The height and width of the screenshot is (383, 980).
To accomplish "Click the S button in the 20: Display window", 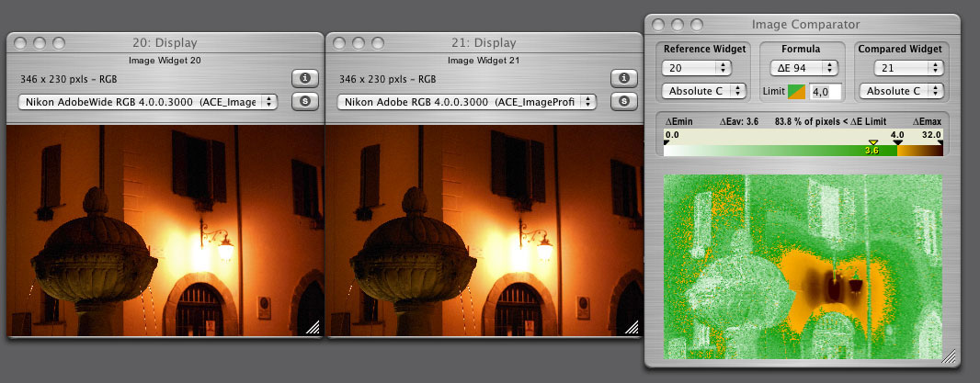I will click(x=305, y=101).
